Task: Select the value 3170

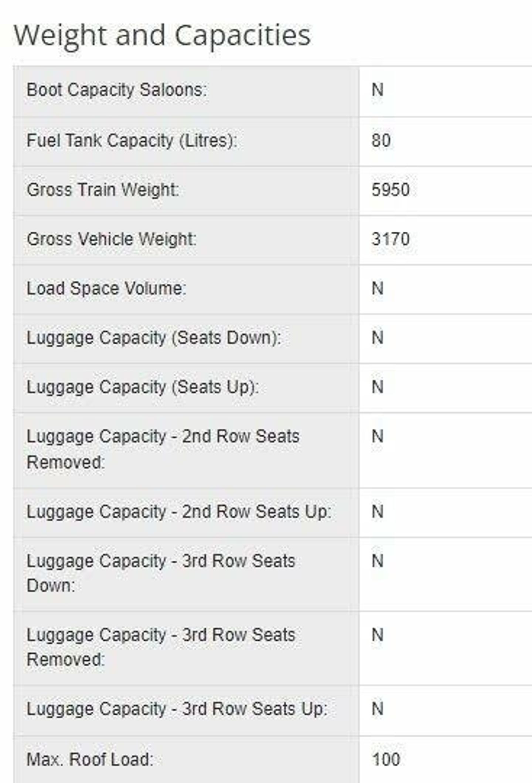Action: (391, 239)
